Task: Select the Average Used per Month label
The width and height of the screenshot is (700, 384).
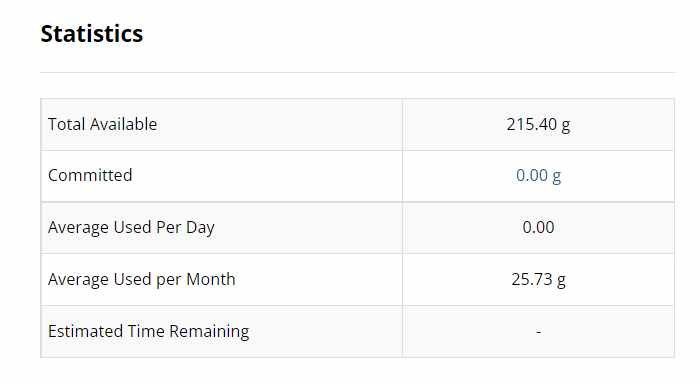Action: 142,280
